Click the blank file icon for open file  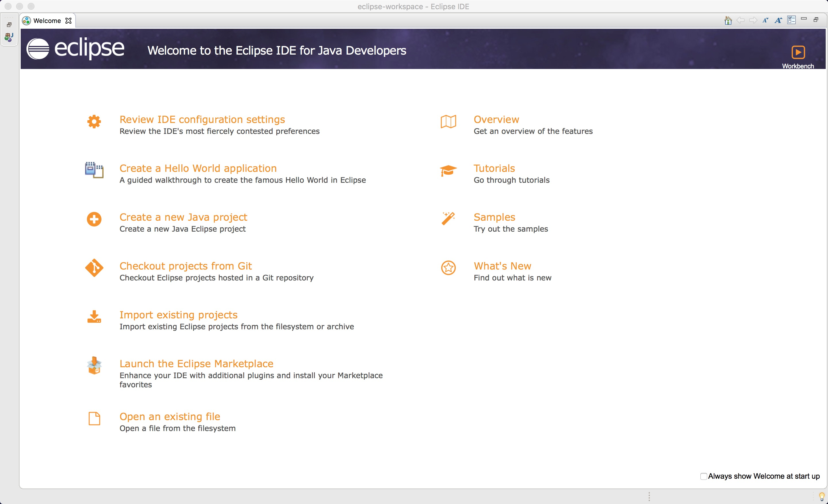[94, 418]
